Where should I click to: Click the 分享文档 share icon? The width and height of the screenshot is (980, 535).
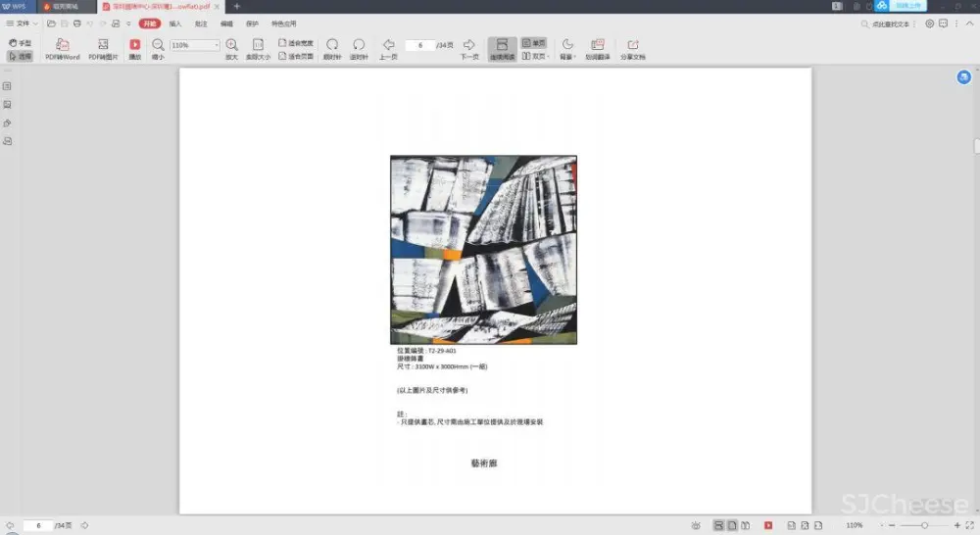click(632, 45)
